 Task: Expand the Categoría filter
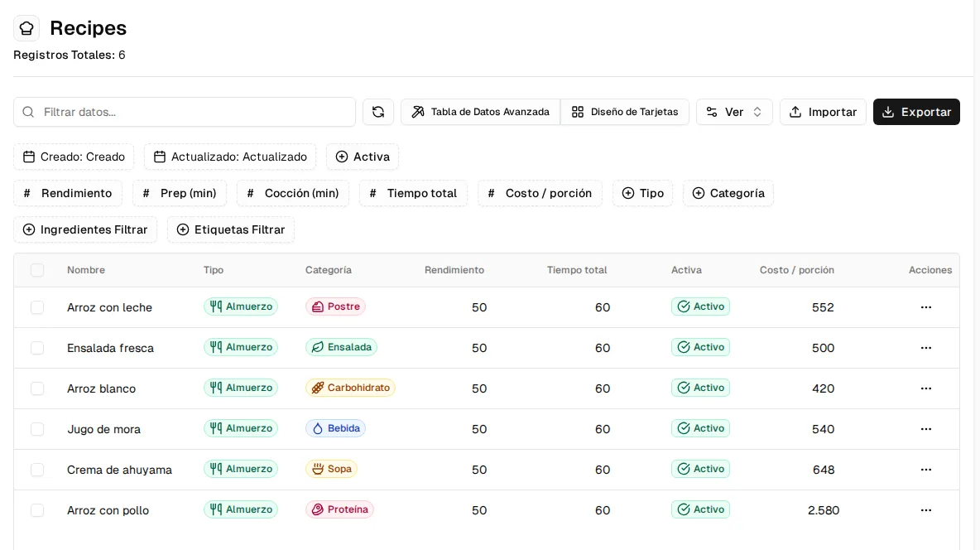click(x=728, y=193)
